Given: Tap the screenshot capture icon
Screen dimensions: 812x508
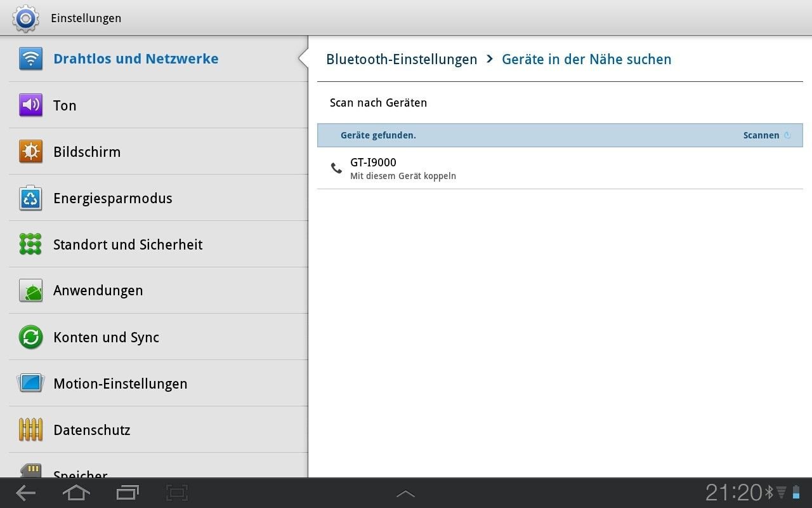Looking at the screenshot, I should [177, 493].
